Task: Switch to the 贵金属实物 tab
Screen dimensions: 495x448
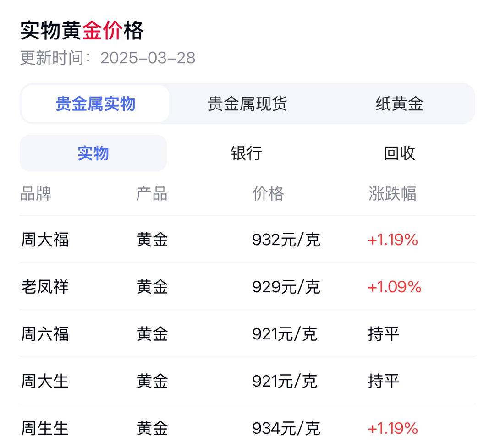Action: coord(95,104)
